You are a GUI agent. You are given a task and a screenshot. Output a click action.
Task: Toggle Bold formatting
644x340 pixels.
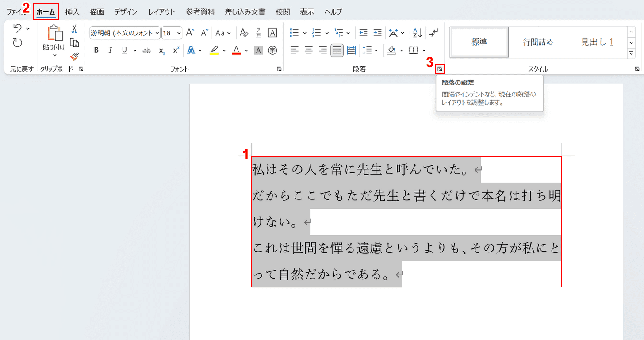(96, 50)
